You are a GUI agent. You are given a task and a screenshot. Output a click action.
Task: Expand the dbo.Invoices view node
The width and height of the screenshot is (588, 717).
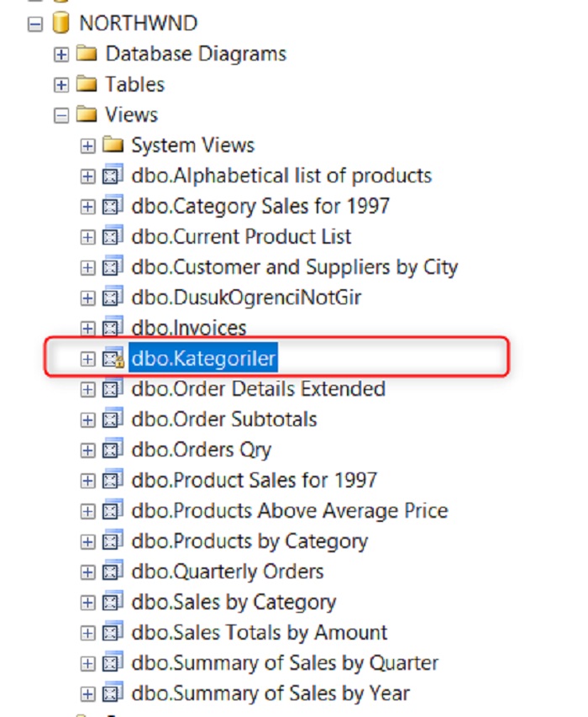point(89,328)
